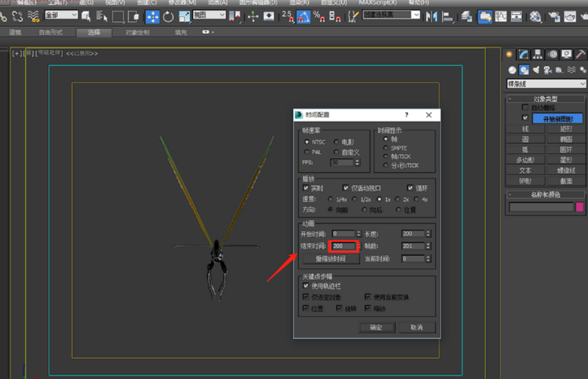Adjust the 当前时间 spinner
Screen dimensions: 588x379
tap(428, 259)
